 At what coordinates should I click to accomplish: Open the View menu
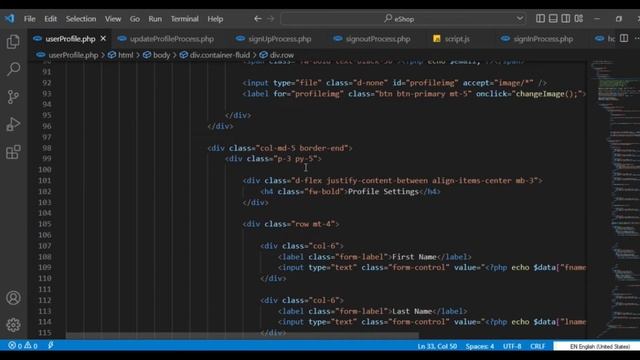click(x=113, y=19)
